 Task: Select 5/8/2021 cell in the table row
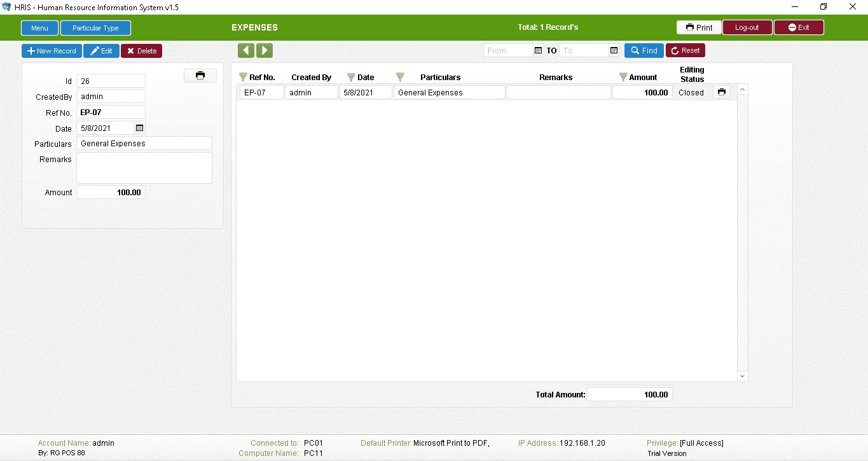(366, 93)
